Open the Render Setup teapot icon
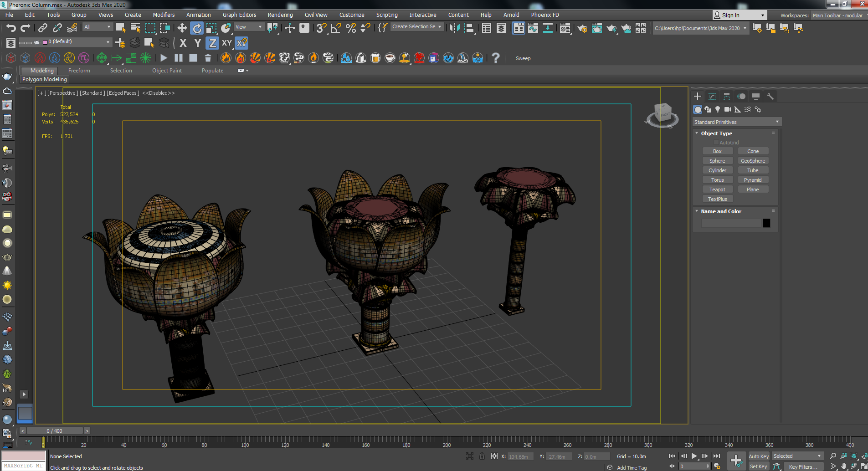 582,28
